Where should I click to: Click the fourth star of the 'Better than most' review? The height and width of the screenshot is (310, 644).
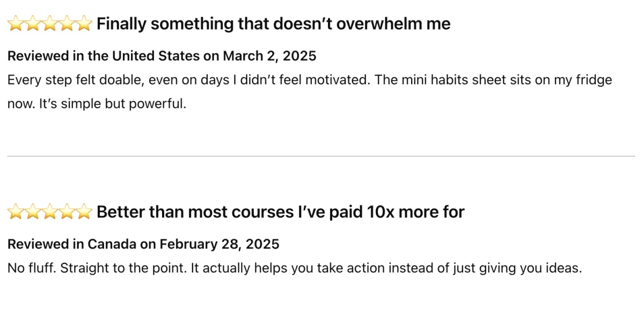click(x=67, y=212)
